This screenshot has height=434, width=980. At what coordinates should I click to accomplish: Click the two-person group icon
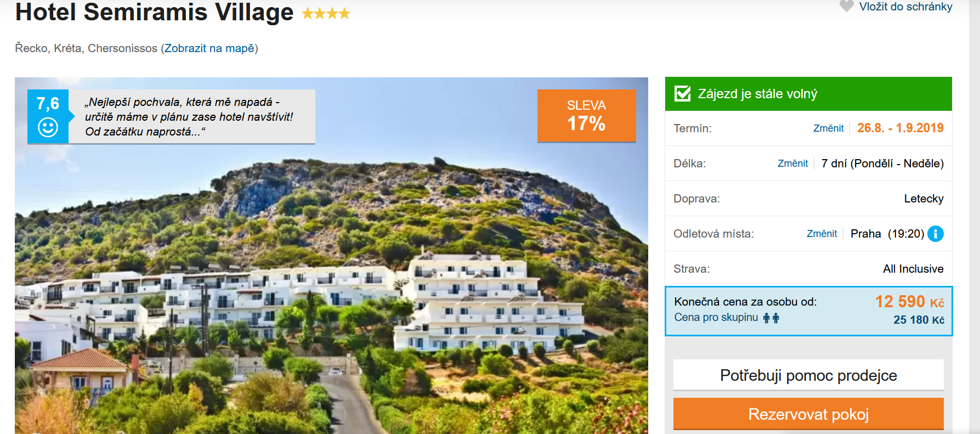coord(771,318)
